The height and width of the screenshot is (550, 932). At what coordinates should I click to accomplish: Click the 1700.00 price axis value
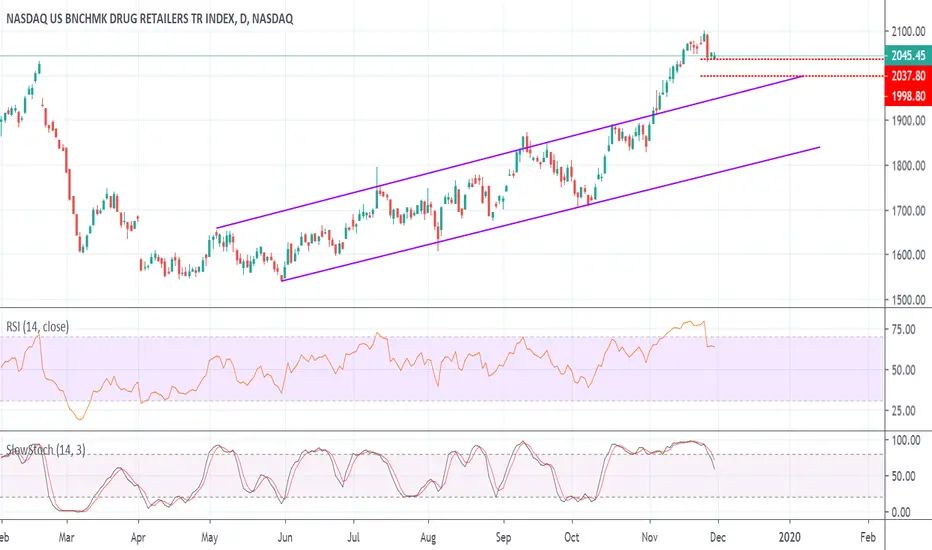pos(908,210)
